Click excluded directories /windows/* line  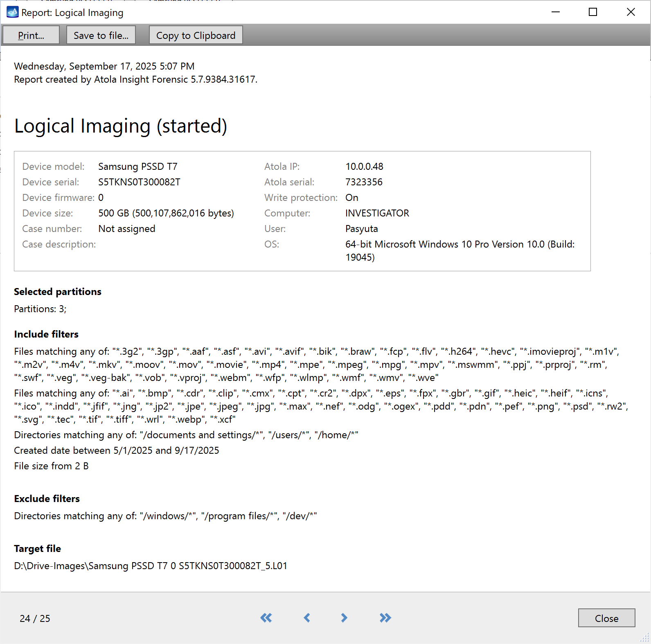(x=165, y=516)
